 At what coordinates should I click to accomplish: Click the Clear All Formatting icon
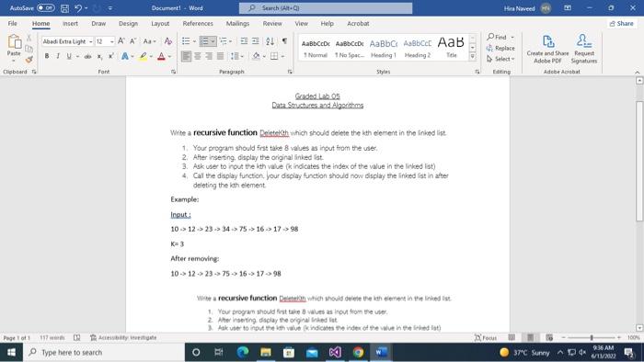[x=168, y=41]
